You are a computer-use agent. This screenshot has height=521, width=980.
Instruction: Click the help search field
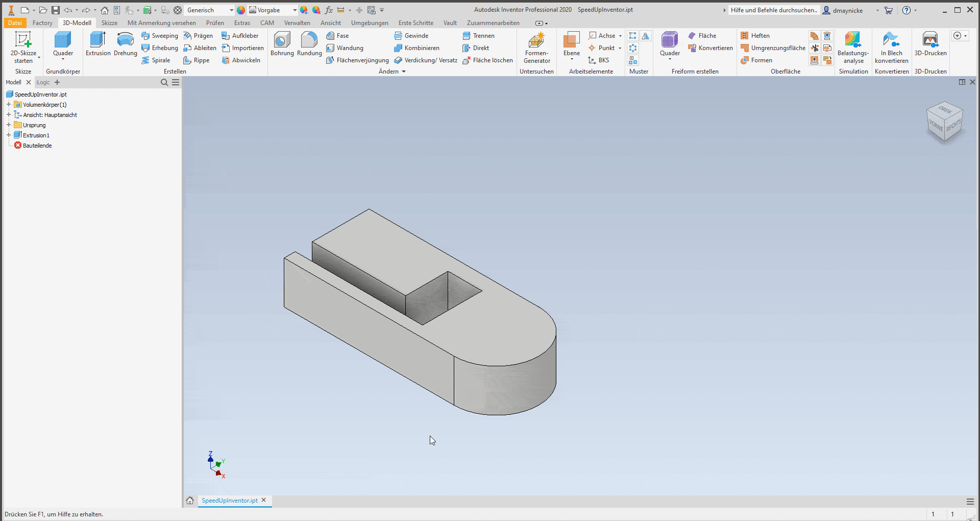(x=774, y=10)
